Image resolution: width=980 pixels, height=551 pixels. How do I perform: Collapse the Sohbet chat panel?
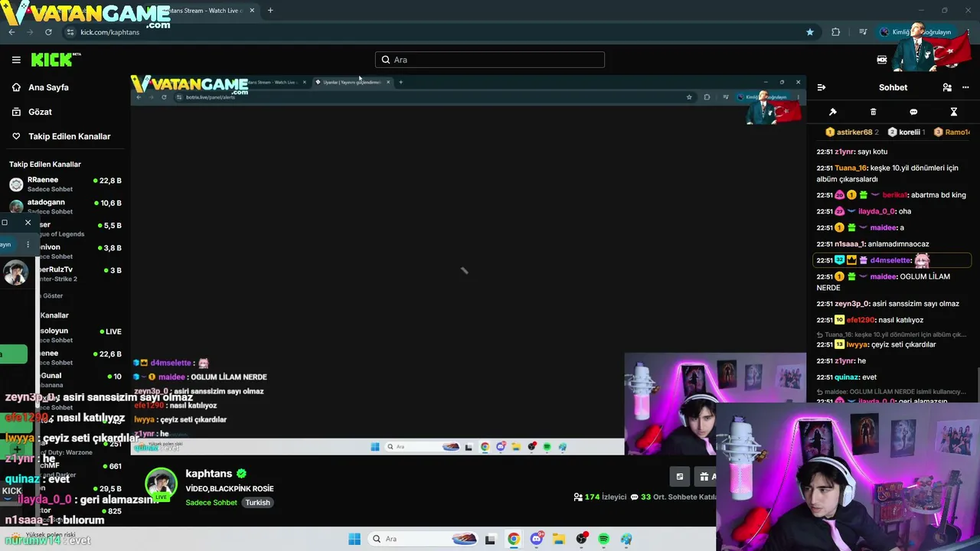pos(821,87)
